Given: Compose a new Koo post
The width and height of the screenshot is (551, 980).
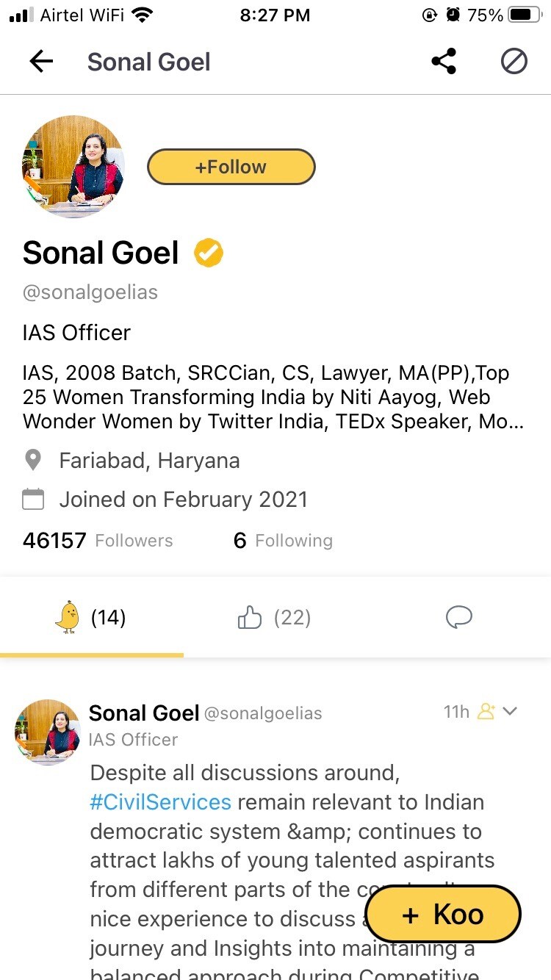Looking at the screenshot, I should click(443, 914).
